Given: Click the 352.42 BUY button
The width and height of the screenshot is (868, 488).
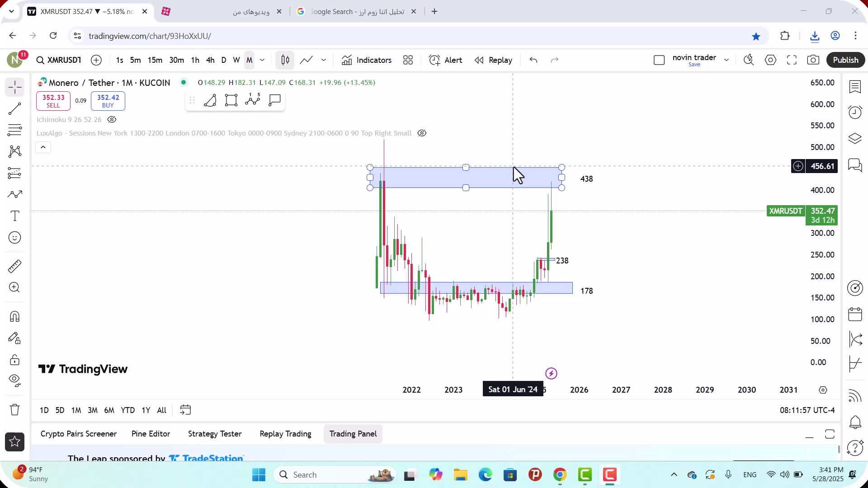Looking at the screenshot, I should pyautogui.click(x=108, y=101).
